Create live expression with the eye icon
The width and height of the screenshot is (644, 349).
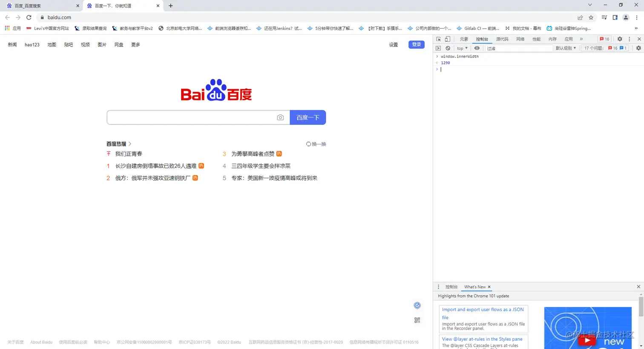click(477, 48)
